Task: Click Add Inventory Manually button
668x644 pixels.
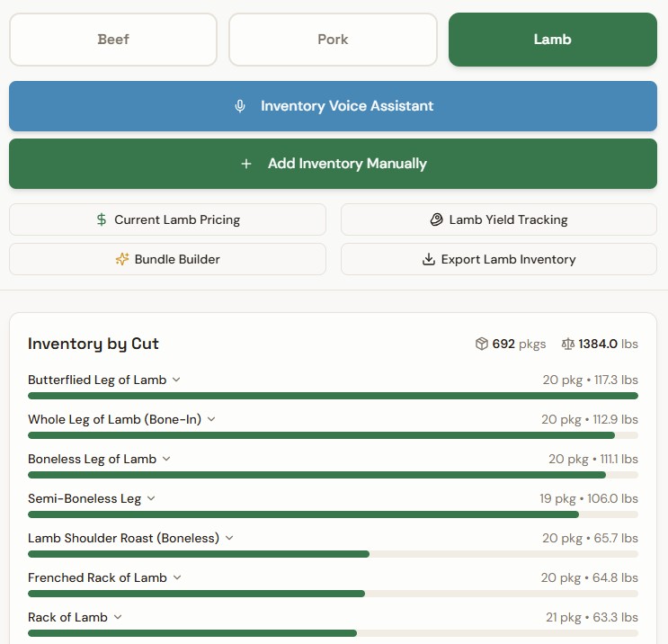Action: click(x=333, y=164)
